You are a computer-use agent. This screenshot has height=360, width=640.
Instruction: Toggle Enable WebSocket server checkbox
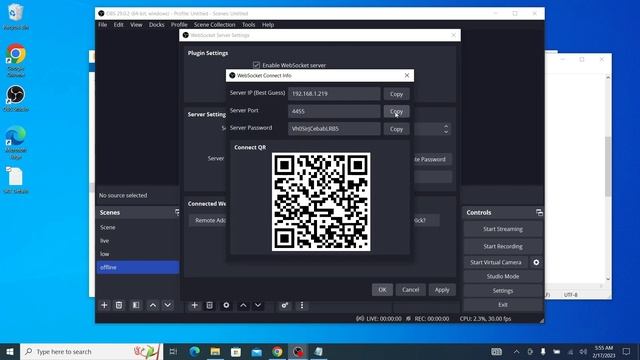(x=256, y=65)
